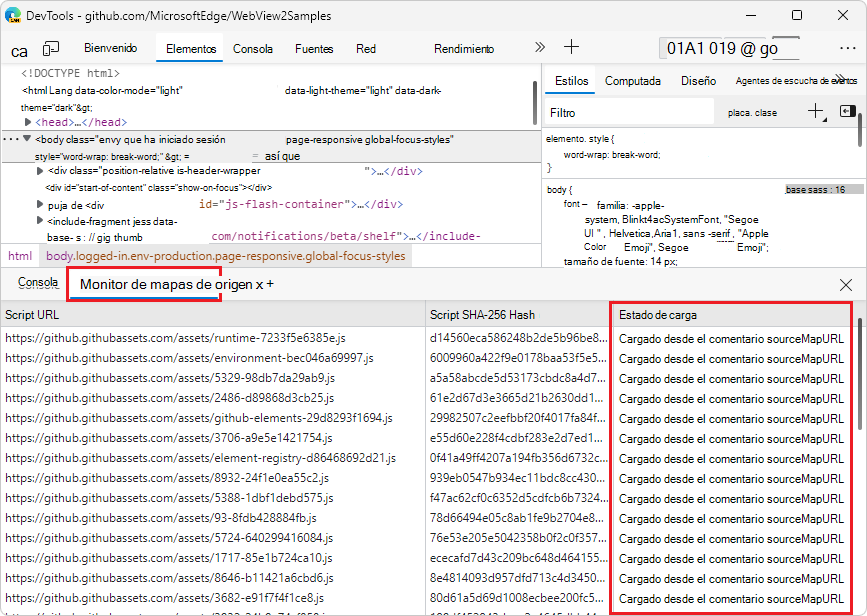
Task: Click source map monitor table scrollbar
Action: (859, 374)
